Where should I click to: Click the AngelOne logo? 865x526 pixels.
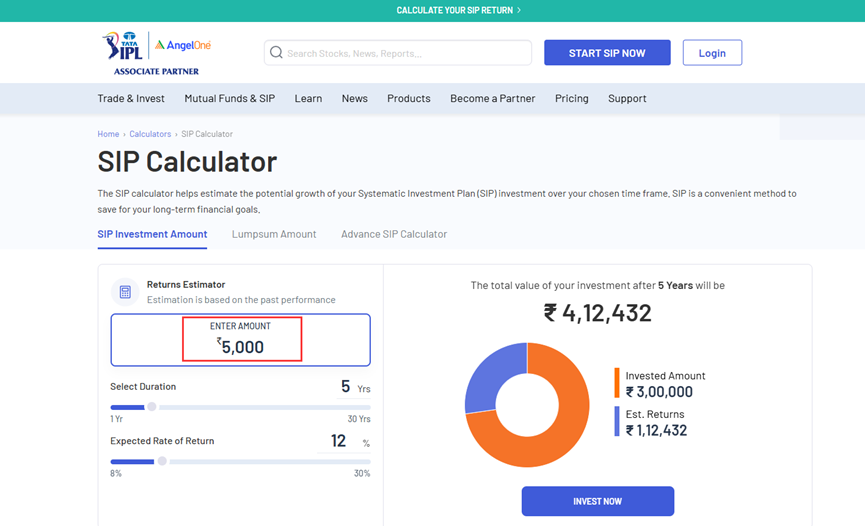pyautogui.click(x=183, y=45)
